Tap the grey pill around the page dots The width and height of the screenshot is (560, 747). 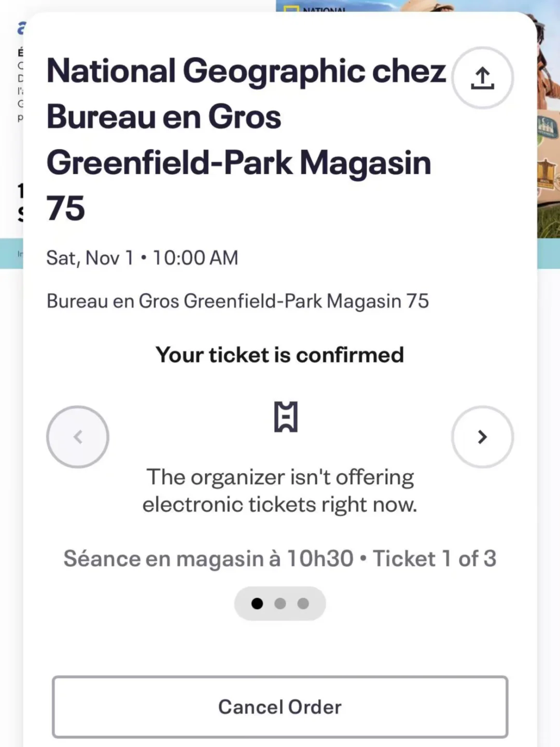coord(317,603)
